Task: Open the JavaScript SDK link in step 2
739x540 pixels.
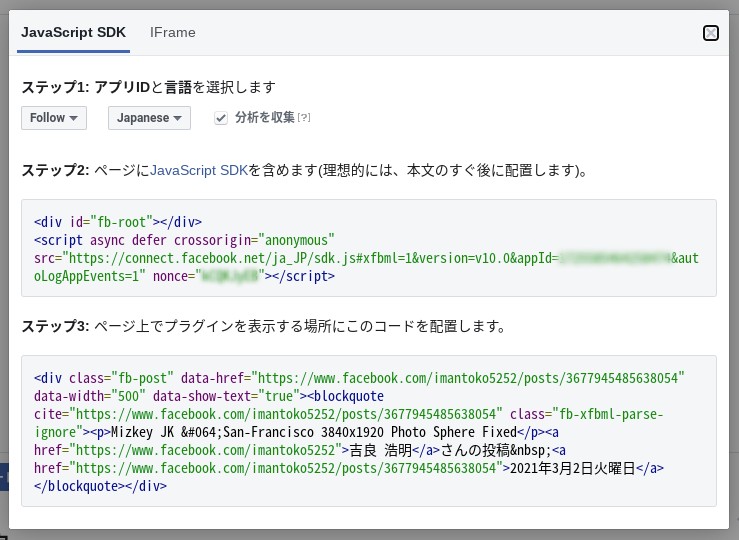Action: (199, 170)
